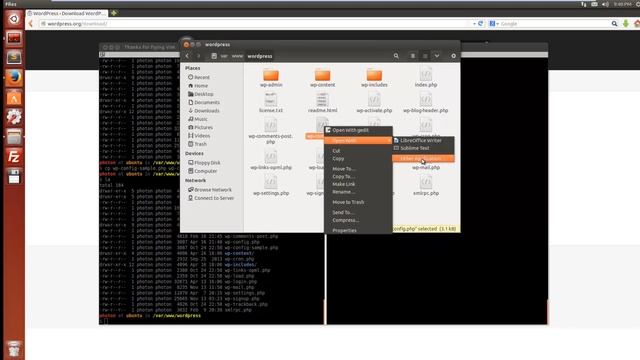
Task: Choose Make Link from context menu
Action: point(358,184)
